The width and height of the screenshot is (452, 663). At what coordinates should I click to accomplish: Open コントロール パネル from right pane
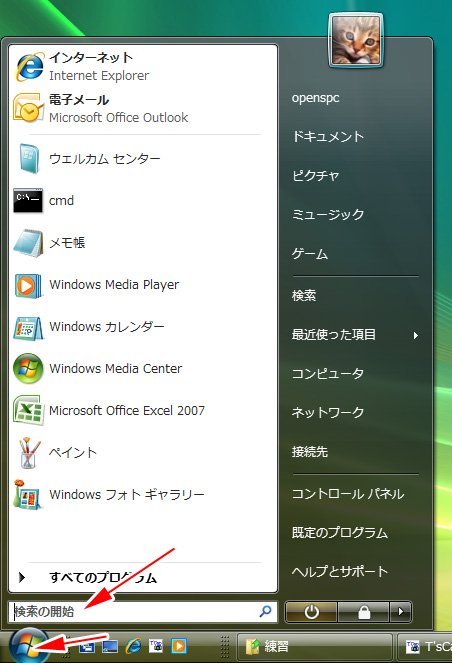click(x=348, y=493)
